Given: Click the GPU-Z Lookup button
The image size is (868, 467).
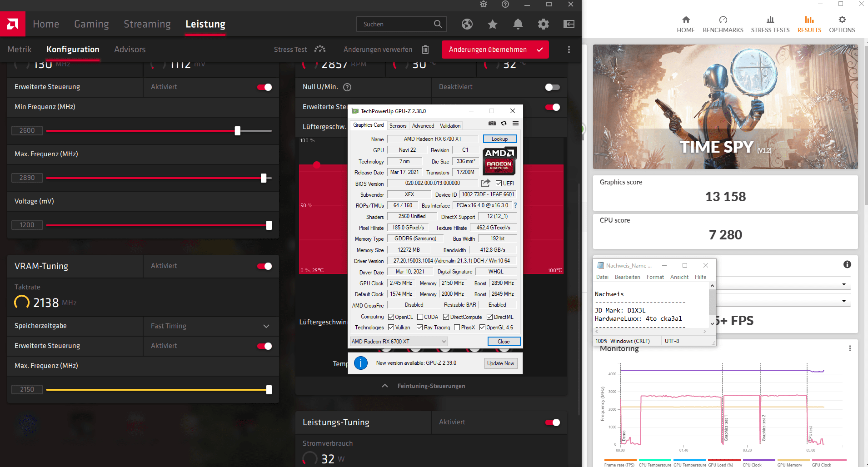Looking at the screenshot, I should 499,139.
